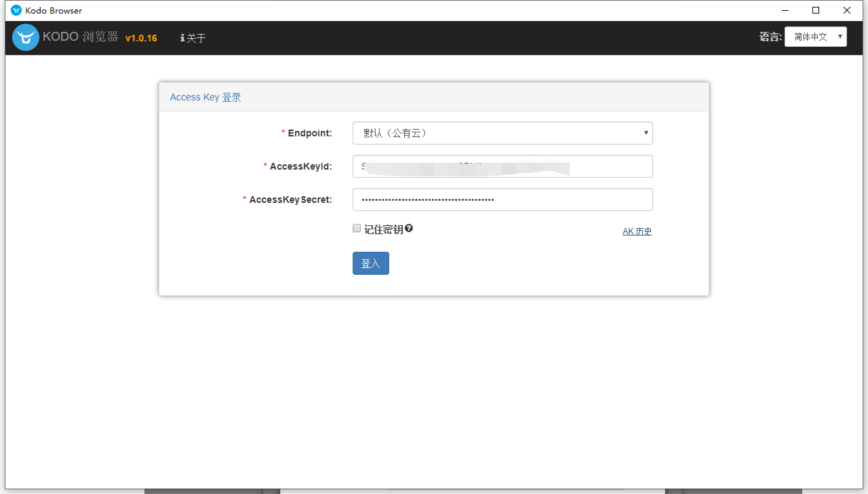Screen dimensions: 868x494
Task: Click the KODO 浏览器 brand title
Action: [80, 37]
